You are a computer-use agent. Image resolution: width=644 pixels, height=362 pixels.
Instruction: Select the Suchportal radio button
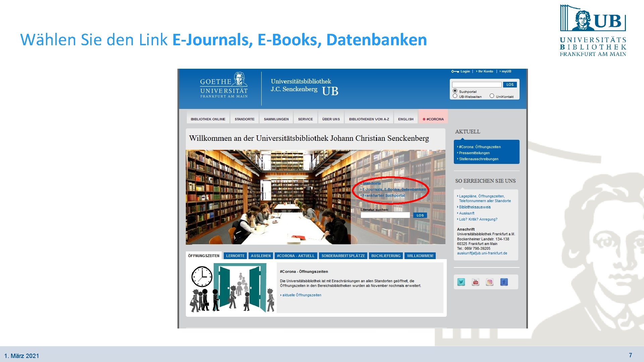(x=455, y=91)
